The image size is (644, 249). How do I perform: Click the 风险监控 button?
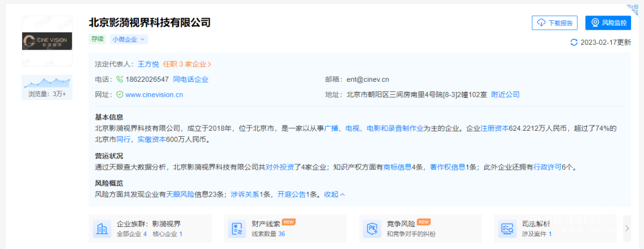608,23
